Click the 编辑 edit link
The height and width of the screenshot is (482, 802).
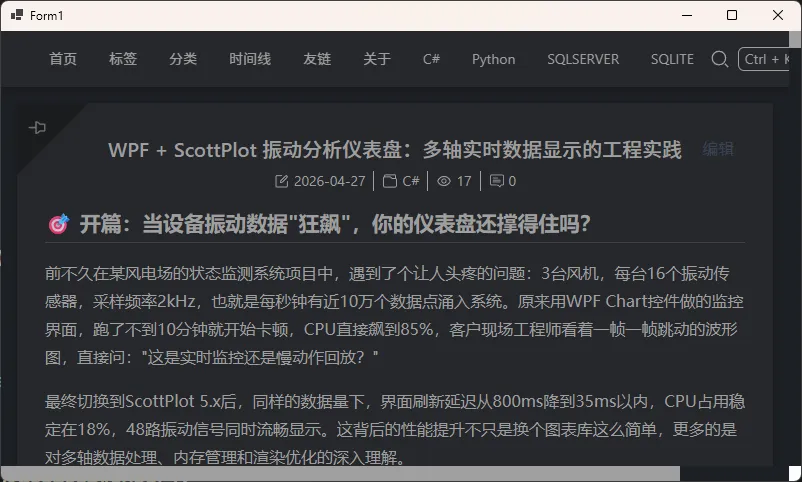point(718,149)
